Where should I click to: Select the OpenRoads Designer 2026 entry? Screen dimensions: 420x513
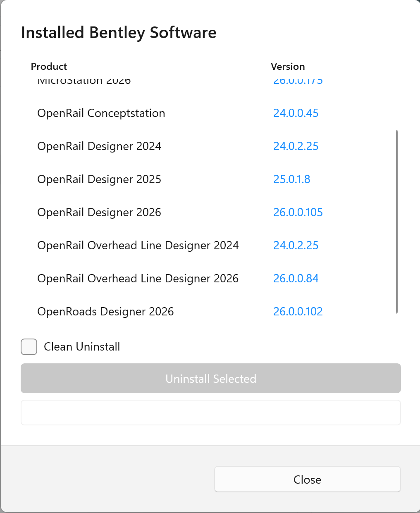click(105, 311)
